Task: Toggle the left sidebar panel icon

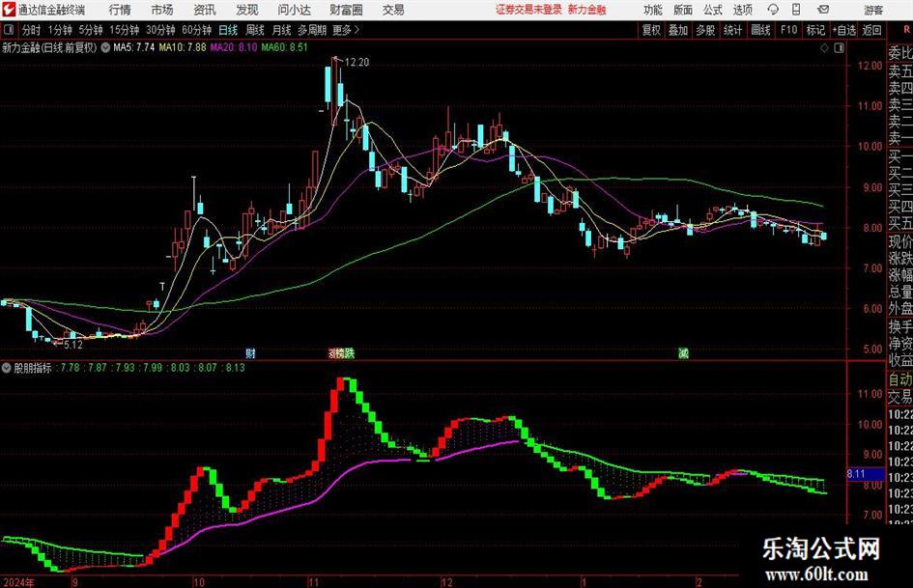Action: 9,30
